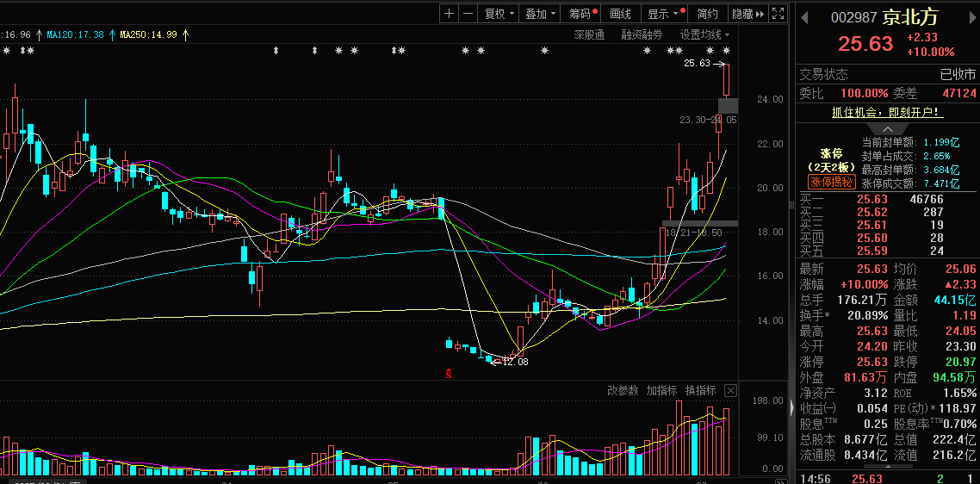Click the 总值 market cap 222.4亿
980x484 pixels.
[954, 439]
